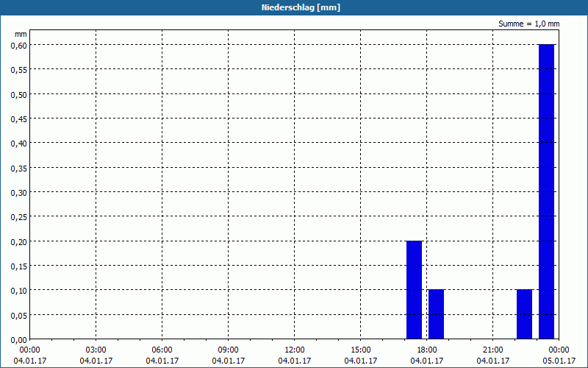Click the 0,30 y-axis label
The width and height of the screenshot is (588, 368).
pyautogui.click(x=19, y=192)
